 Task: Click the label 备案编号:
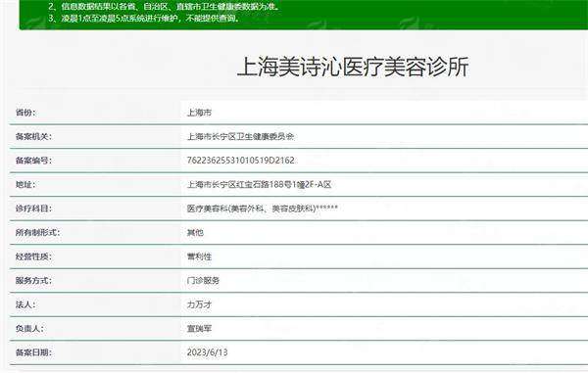pyautogui.click(x=33, y=161)
